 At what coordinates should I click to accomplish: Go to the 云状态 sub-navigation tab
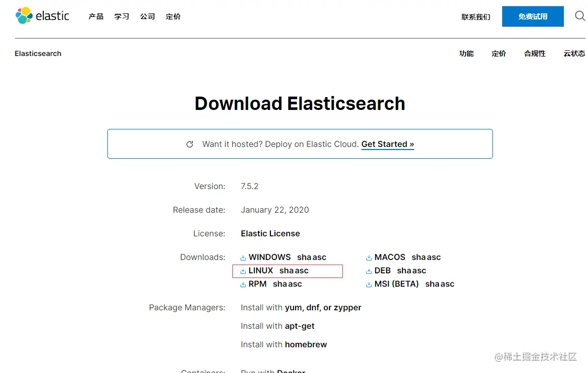[574, 53]
